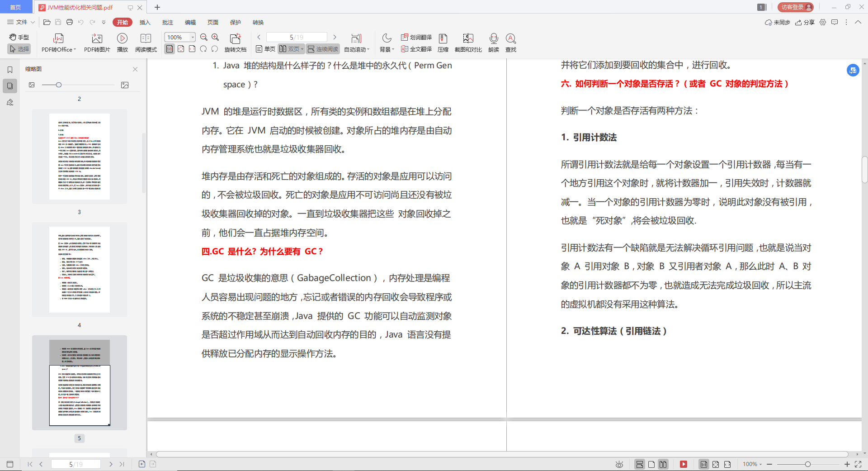Open PDF转Office conversion tool
Image resolution: width=868 pixels, height=471 pixels.
pos(58,43)
